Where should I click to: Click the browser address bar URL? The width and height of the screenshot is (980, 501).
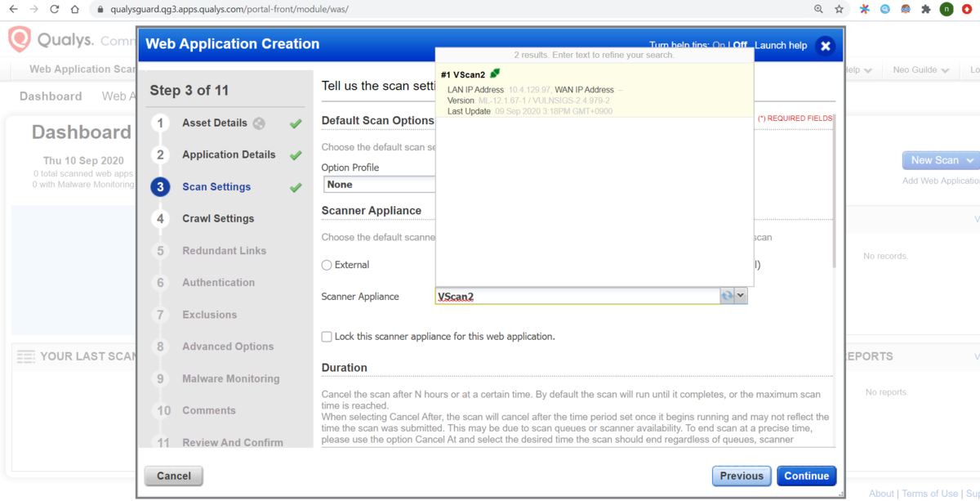(230, 10)
